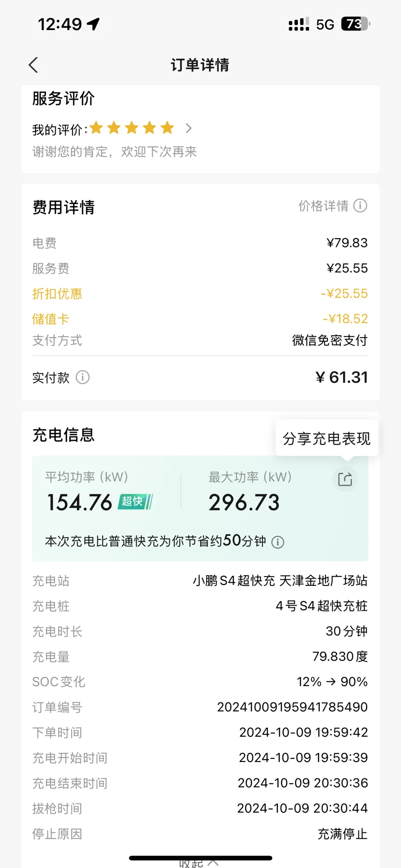401x868 pixels.
Task: Tap the location arrow in status bar
Action: click(94, 24)
